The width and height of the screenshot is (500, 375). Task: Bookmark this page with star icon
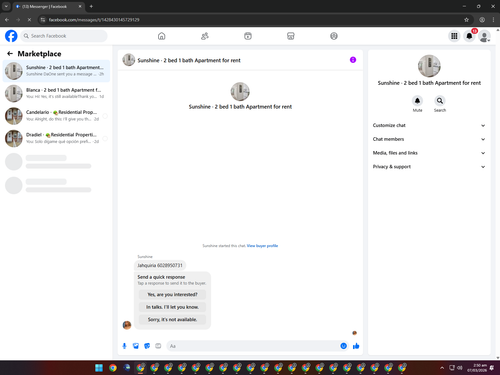tap(466, 20)
